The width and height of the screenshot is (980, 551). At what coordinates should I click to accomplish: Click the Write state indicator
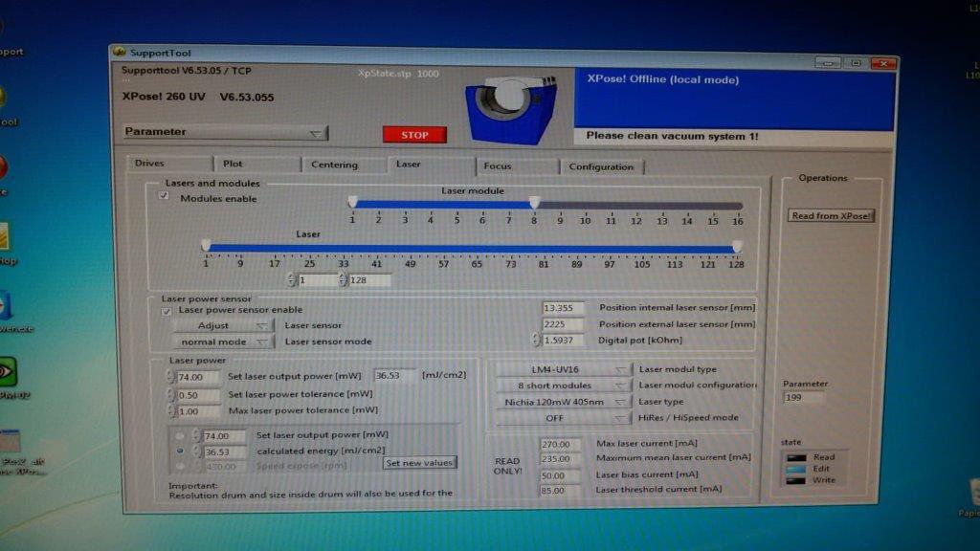click(793, 480)
